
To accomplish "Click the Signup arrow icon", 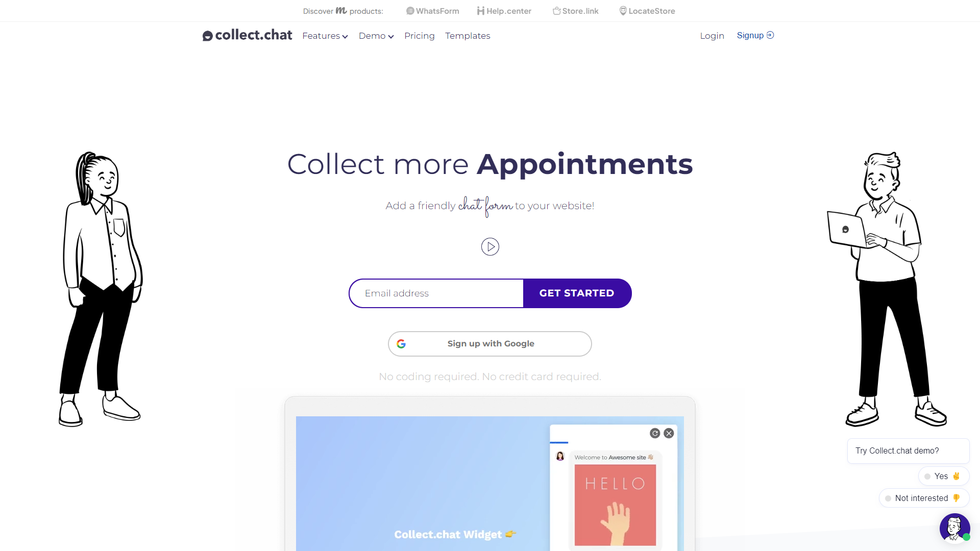I will click(771, 36).
